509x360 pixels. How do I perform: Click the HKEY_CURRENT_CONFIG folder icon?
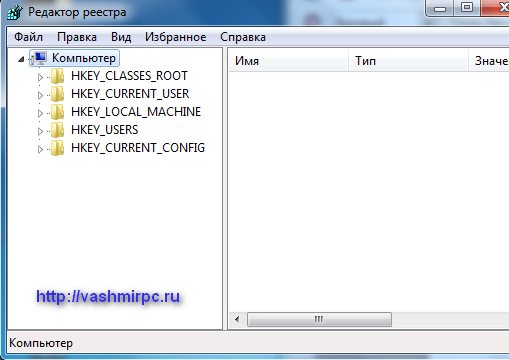(x=58, y=148)
